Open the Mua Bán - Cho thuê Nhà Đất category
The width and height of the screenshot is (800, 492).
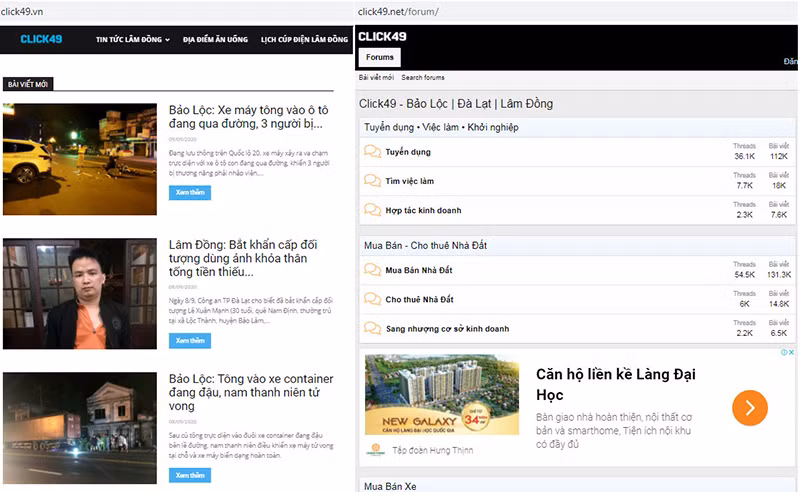[x=425, y=245]
